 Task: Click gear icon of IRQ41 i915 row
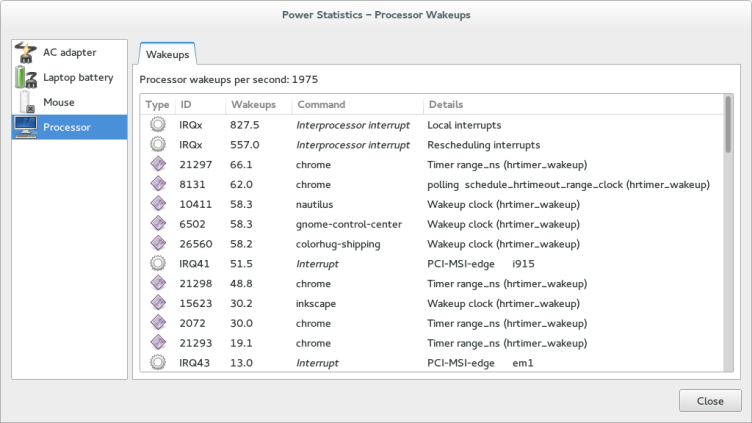tap(157, 263)
